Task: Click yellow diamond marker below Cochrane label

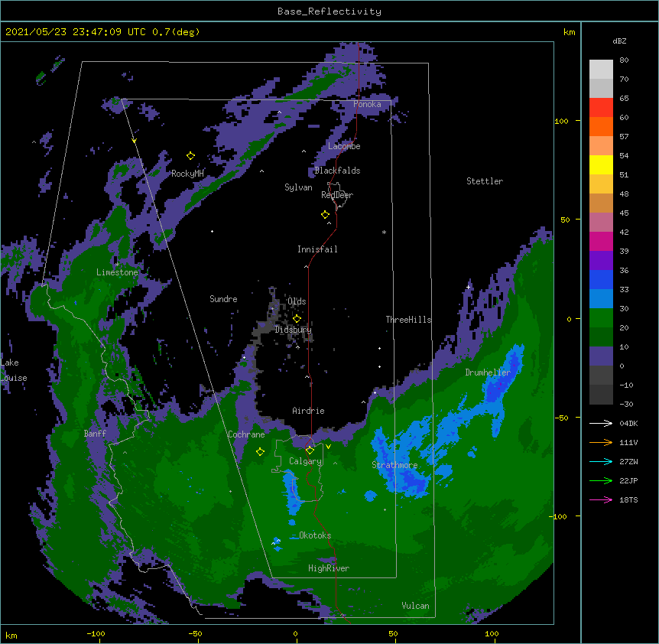Action: (260, 452)
